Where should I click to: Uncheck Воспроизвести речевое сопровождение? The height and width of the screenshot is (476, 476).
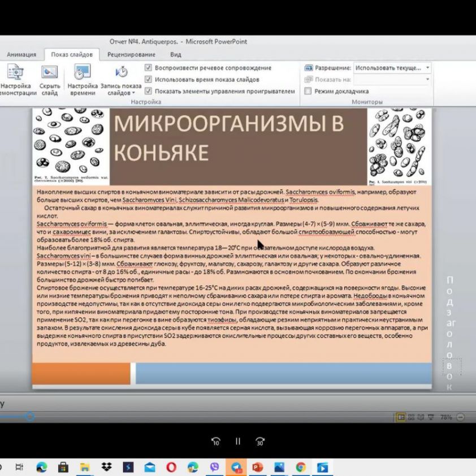149,67
